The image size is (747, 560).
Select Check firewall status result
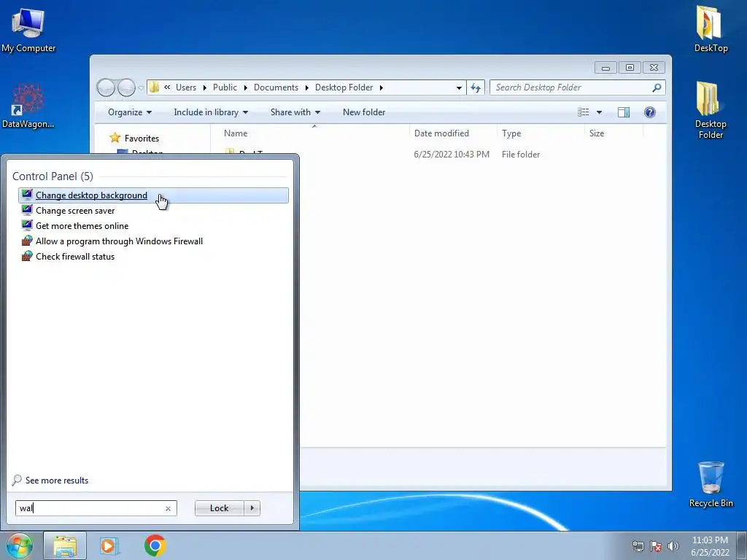[153, 256]
